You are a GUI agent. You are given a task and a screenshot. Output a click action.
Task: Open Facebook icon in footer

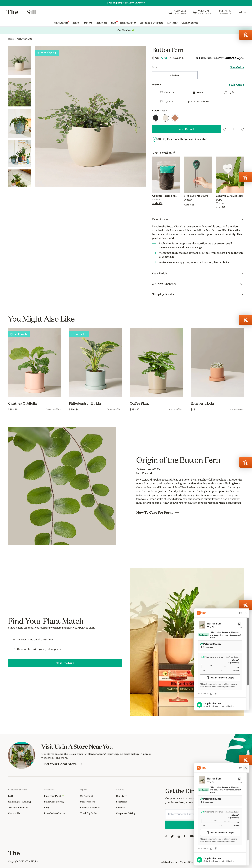[x=166, y=836]
